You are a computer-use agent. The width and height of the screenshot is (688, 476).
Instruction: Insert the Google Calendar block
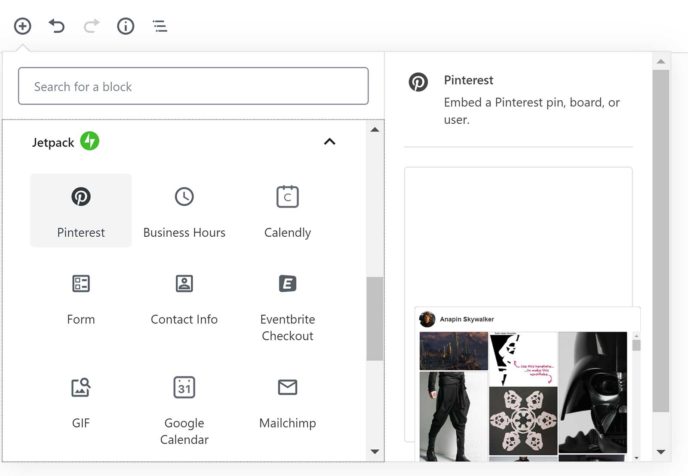point(184,410)
